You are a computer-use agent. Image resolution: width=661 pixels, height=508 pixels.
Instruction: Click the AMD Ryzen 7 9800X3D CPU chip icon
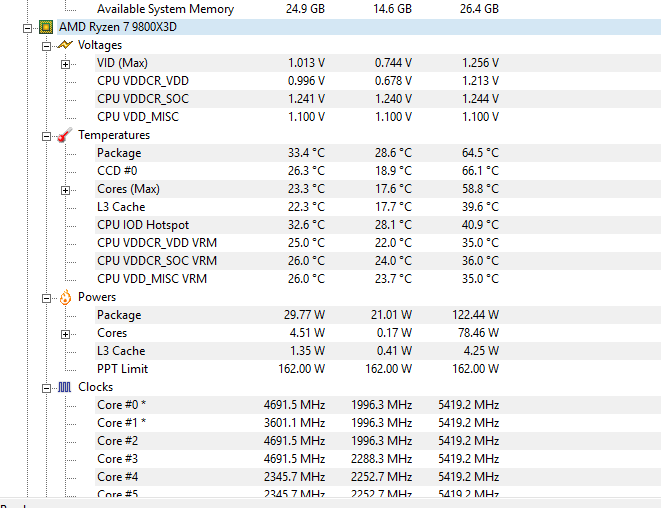[x=46, y=27]
